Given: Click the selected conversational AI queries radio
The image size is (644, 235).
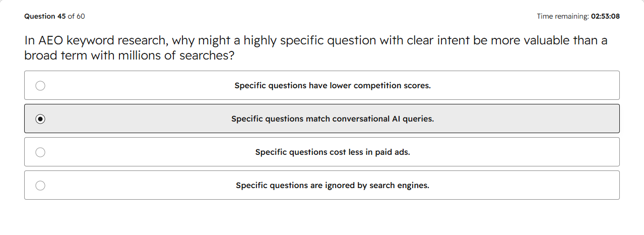Looking at the screenshot, I should [x=40, y=119].
